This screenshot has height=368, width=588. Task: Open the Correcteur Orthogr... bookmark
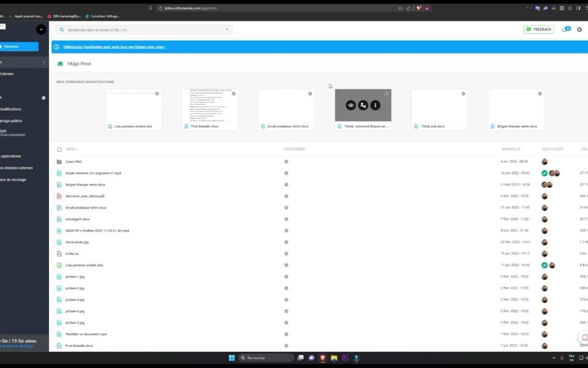pyautogui.click(x=102, y=16)
